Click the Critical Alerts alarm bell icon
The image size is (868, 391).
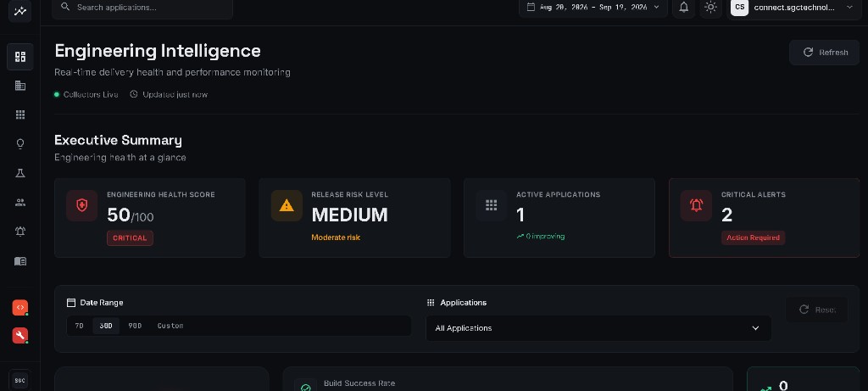pyautogui.click(x=696, y=205)
